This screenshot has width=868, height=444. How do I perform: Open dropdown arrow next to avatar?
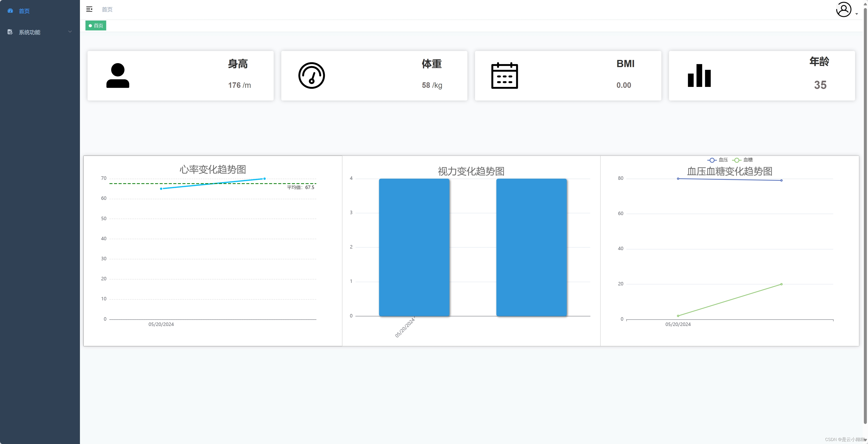point(856,14)
